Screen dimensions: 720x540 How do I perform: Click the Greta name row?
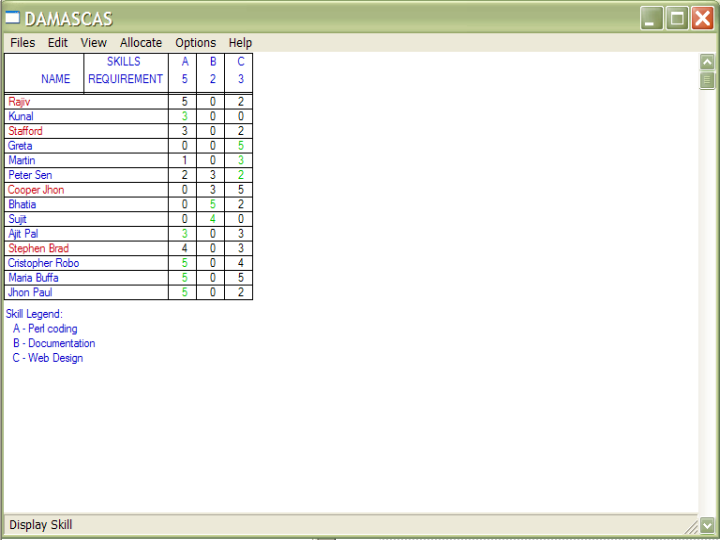(20, 146)
